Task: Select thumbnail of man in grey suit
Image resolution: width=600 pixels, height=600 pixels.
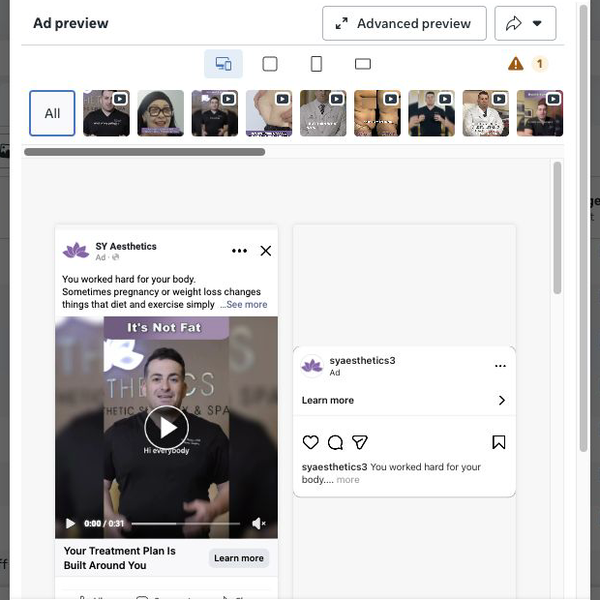Action: [x=323, y=113]
